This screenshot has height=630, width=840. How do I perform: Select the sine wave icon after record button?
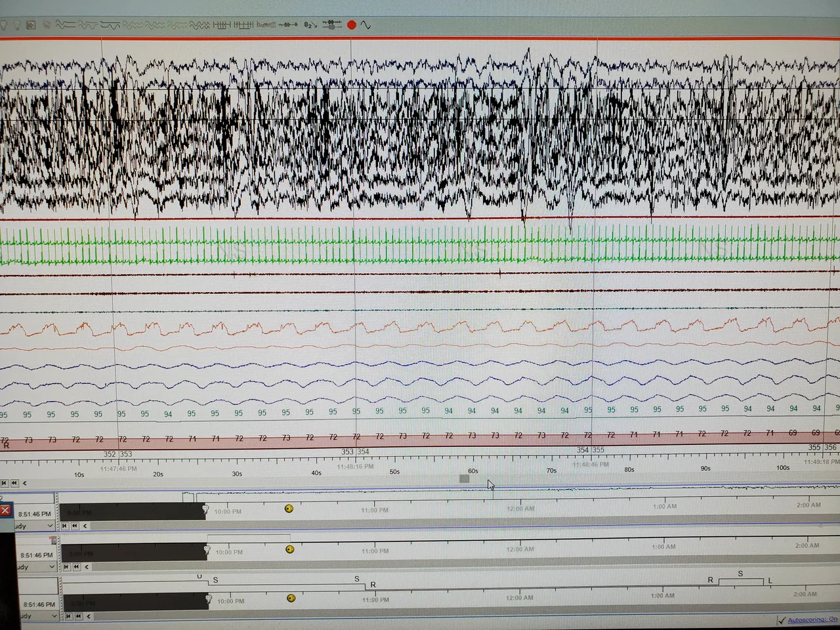(366, 25)
